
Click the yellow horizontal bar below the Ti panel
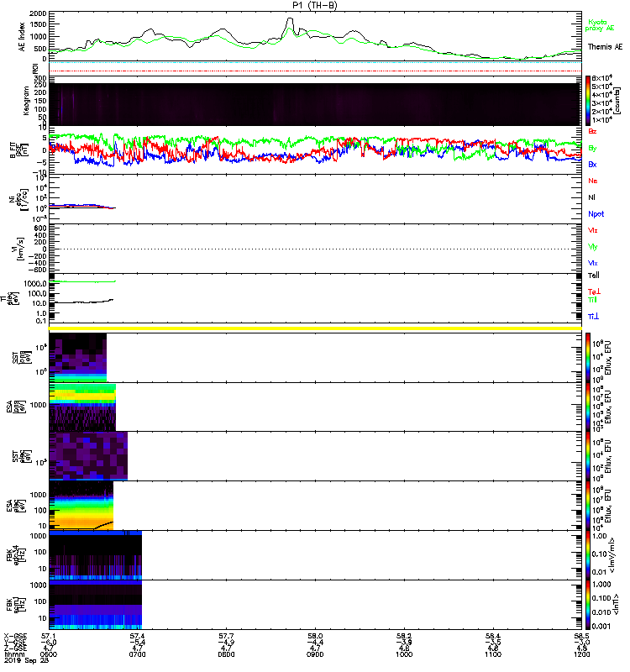(315, 328)
